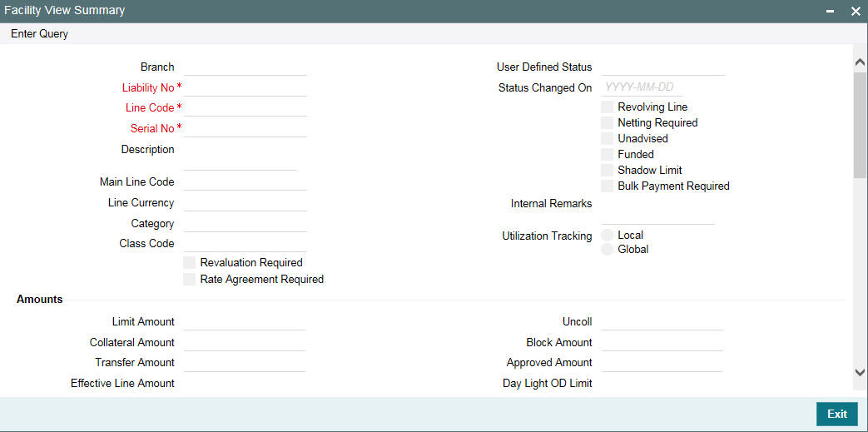868x432 pixels.
Task: Click the Status Changed On date field
Action: 642,88
